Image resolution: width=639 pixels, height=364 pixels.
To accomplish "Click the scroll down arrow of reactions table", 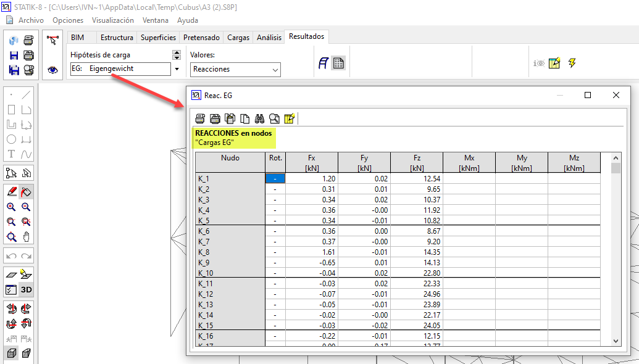I will click(x=616, y=341).
